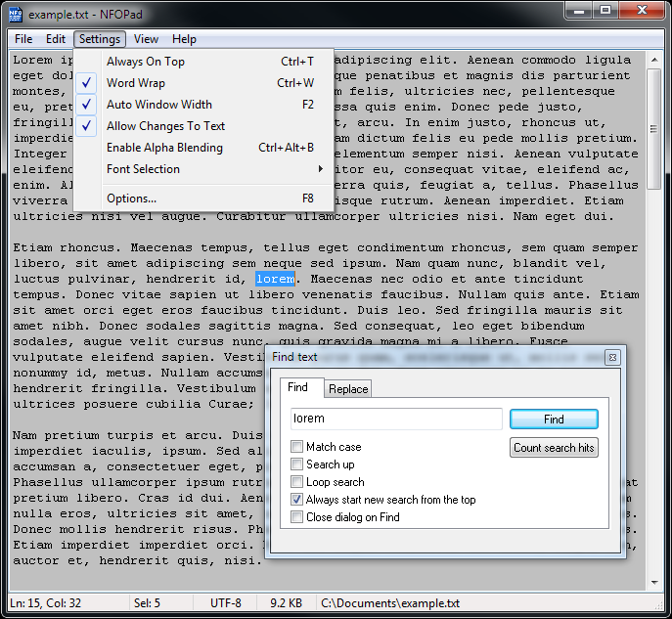
Task: Toggle the Word Wrap menu option
Action: (x=135, y=83)
